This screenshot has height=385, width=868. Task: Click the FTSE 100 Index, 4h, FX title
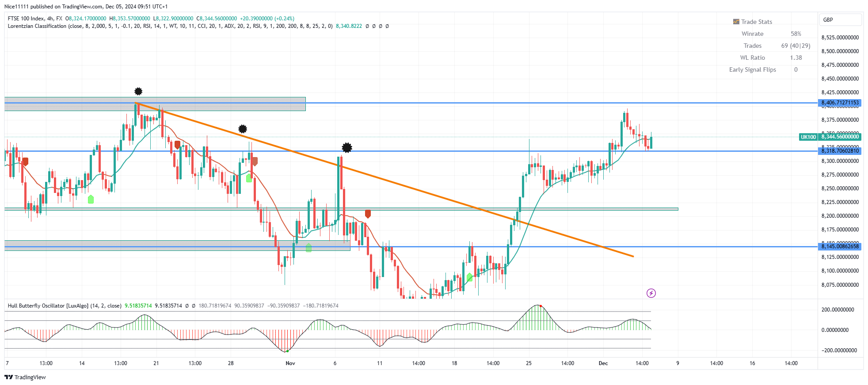[x=35, y=19]
